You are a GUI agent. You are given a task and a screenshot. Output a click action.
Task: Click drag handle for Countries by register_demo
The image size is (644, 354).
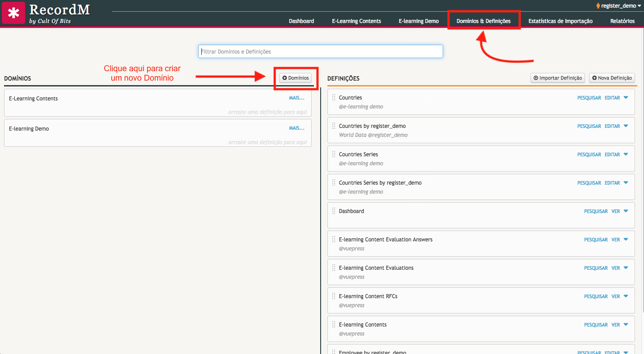click(334, 126)
